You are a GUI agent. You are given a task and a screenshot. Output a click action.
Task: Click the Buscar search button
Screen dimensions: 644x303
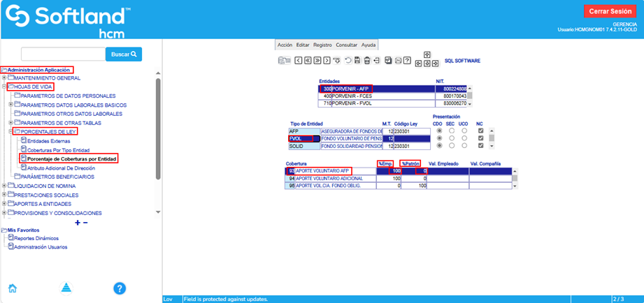tap(124, 54)
